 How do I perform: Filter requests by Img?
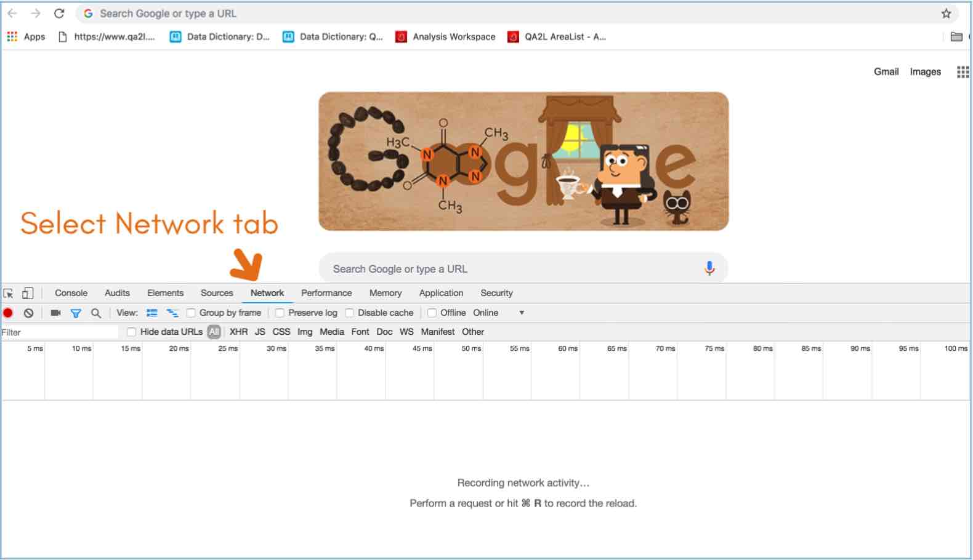305,332
